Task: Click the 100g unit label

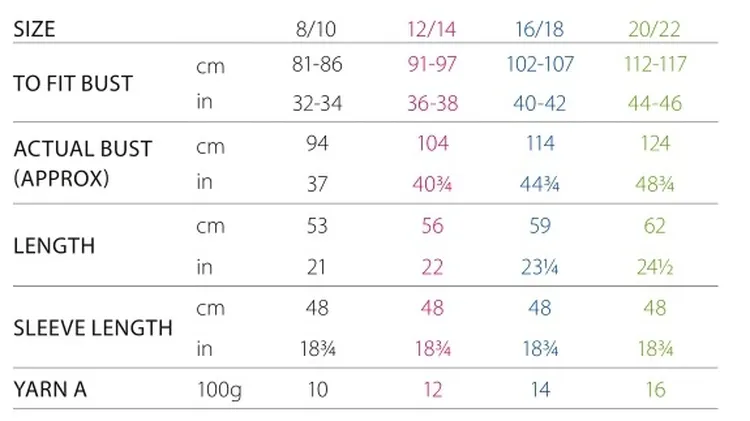Action: 219,390
